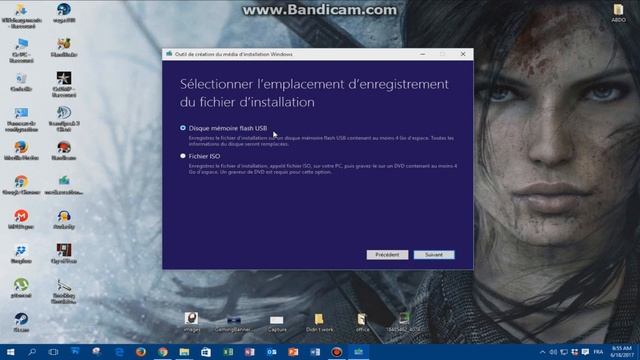
Task: Open the taskbar clock and date
Action: point(622,352)
